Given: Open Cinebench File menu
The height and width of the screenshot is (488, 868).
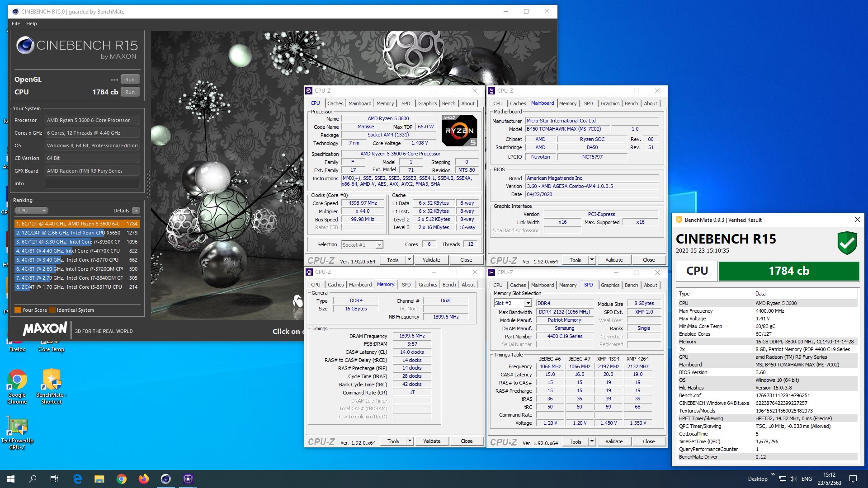Looking at the screenshot, I should 16,23.
